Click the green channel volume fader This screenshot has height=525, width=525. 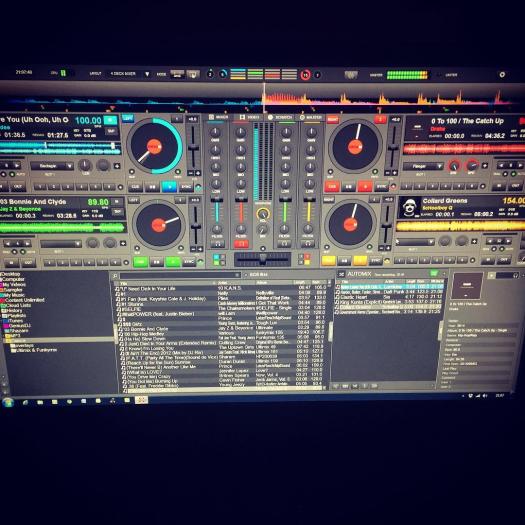click(x=285, y=200)
